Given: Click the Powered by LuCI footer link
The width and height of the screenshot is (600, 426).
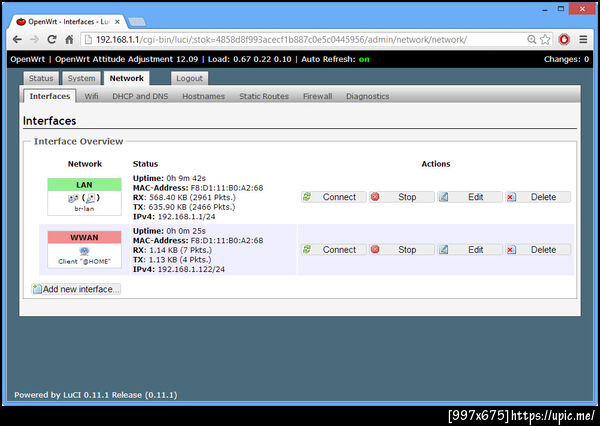Looking at the screenshot, I should pos(96,395).
